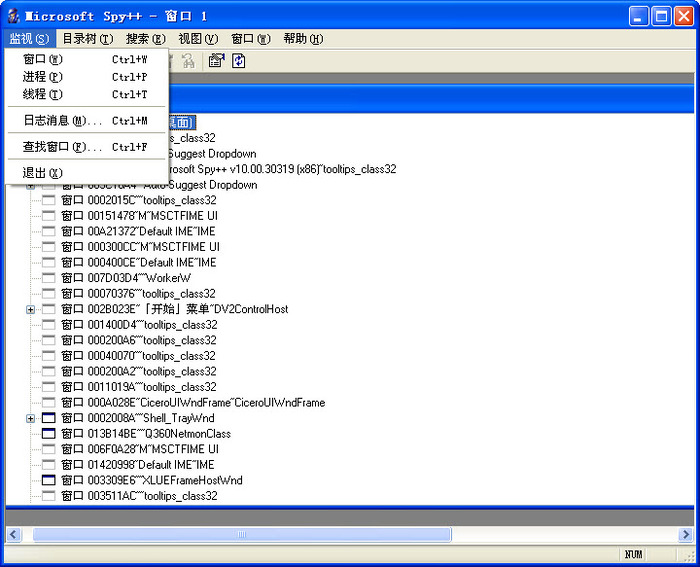Select row 00040070 tooltips_class32
This screenshot has height=567, width=700.
pyautogui.click(x=138, y=356)
